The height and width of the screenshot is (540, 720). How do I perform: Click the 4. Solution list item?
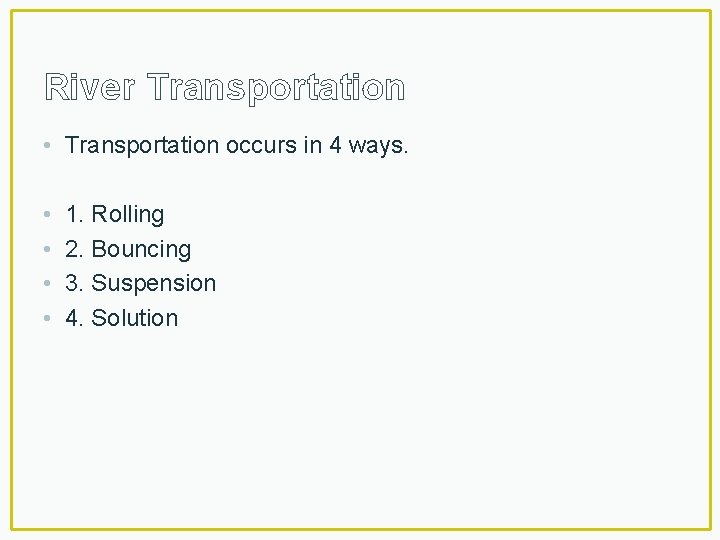[121, 318]
